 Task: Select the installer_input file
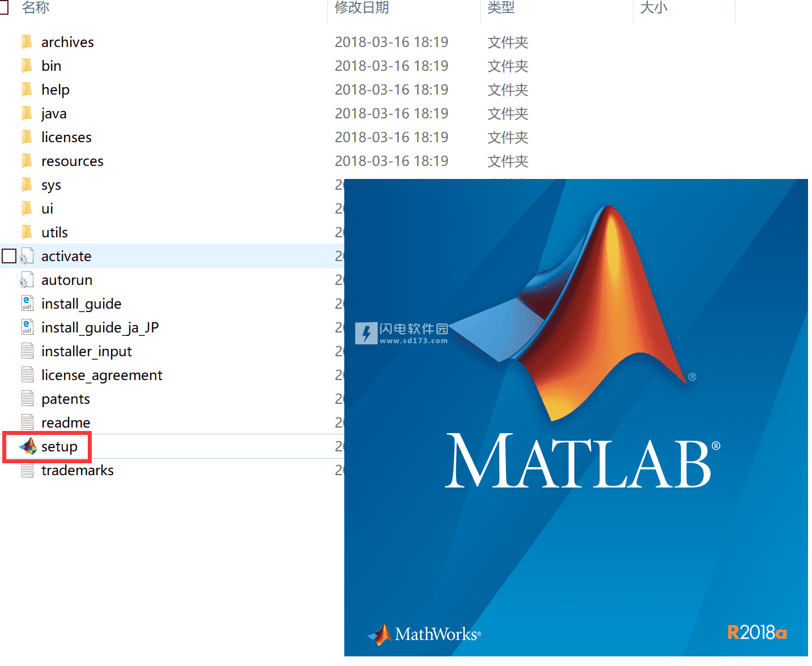87,351
